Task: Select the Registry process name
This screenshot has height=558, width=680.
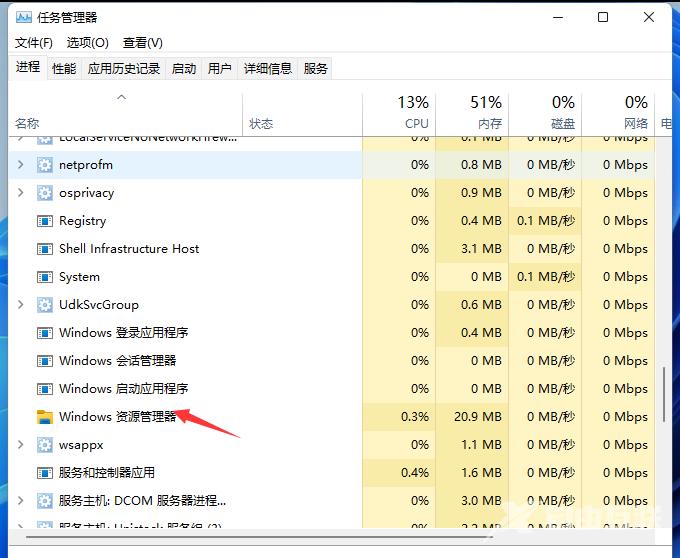Action: coord(82,221)
